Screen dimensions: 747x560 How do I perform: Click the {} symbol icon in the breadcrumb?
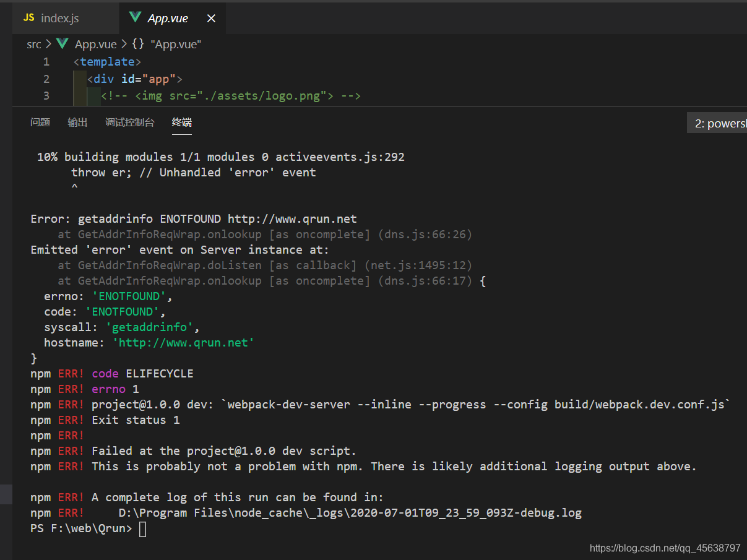pos(137,44)
